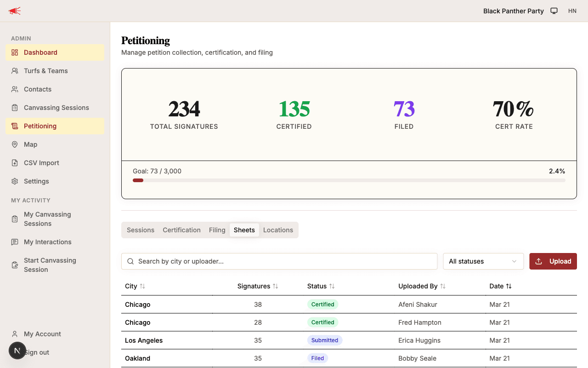Viewport: 588px width, 368px height.
Task: Click the Turfs & Teams people icon
Action: (x=15, y=71)
